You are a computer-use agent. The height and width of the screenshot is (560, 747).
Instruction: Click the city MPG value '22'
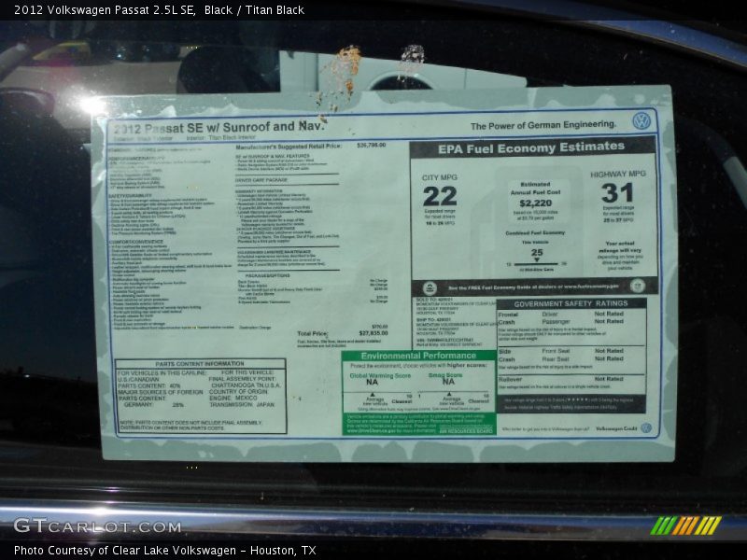(x=440, y=196)
